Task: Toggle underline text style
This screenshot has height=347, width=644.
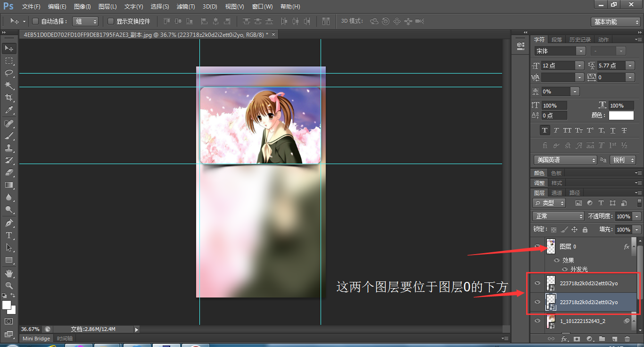Action: 612,130
